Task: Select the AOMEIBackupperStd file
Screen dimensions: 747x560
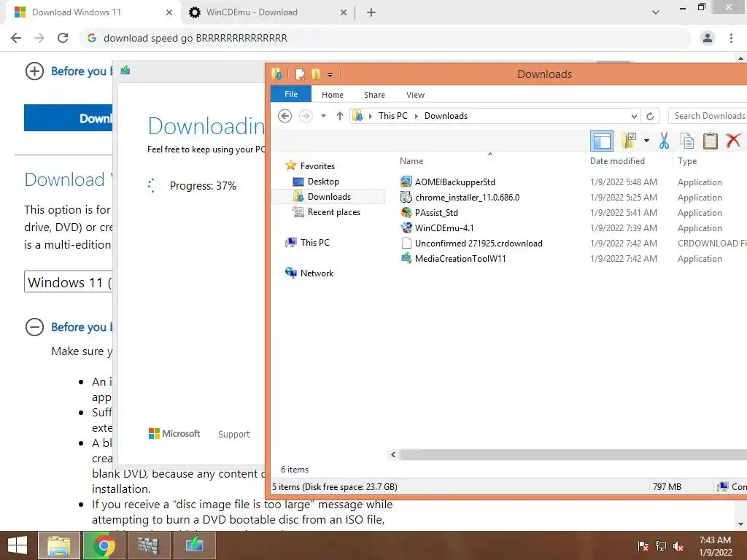Action: pos(455,182)
